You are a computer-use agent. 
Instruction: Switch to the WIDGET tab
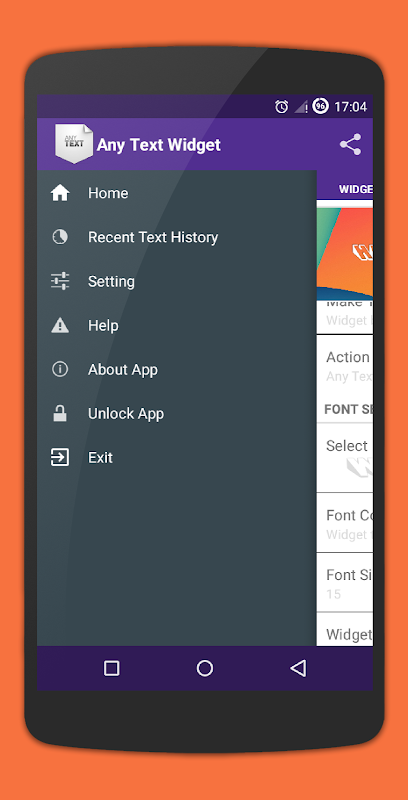click(355, 189)
